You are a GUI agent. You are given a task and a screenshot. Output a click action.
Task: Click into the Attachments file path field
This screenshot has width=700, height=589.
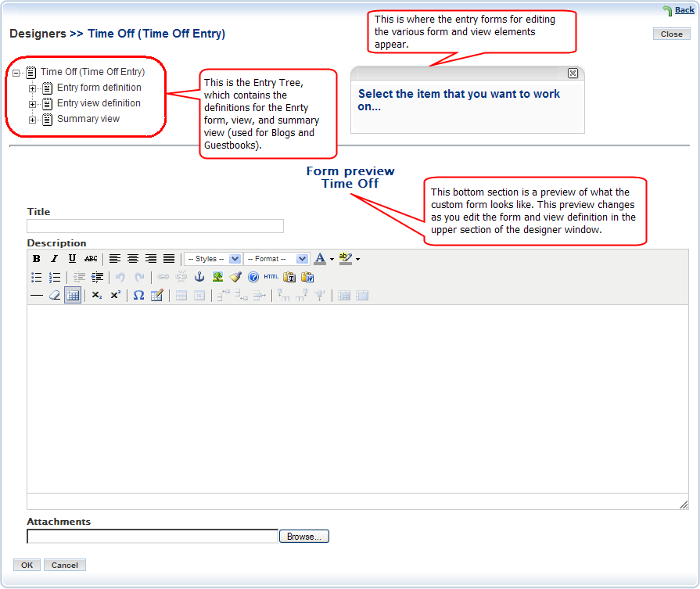coord(153,537)
